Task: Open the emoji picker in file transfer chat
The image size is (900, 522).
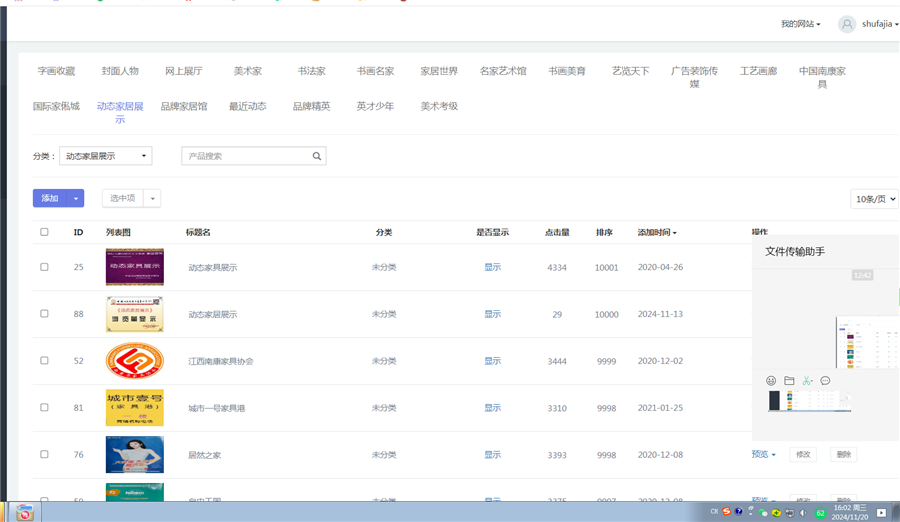Action: (x=771, y=381)
